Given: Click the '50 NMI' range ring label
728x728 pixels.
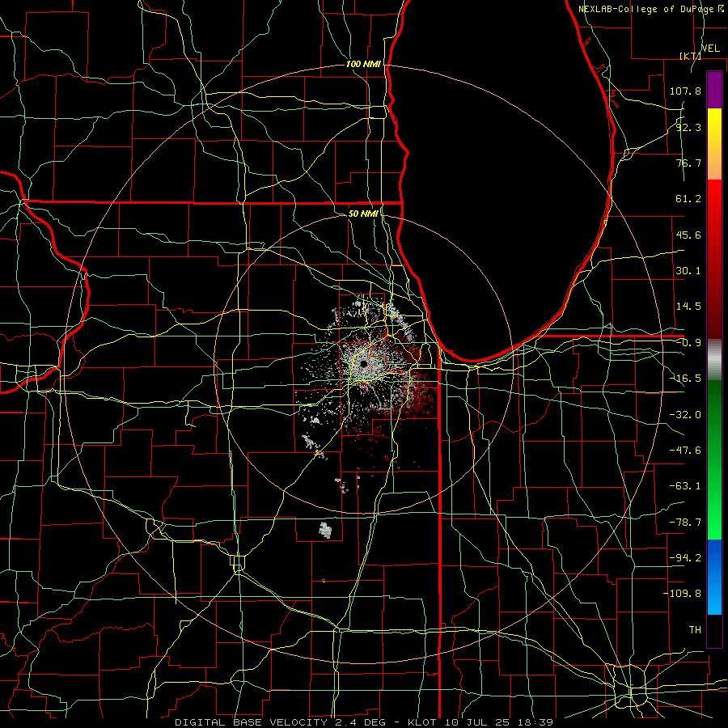Looking at the screenshot, I should (363, 214).
